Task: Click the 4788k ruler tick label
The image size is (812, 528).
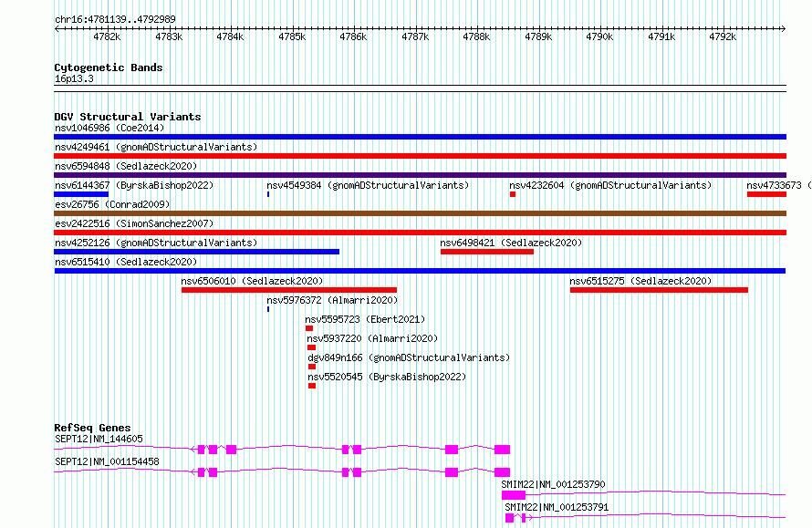Action: (x=476, y=36)
